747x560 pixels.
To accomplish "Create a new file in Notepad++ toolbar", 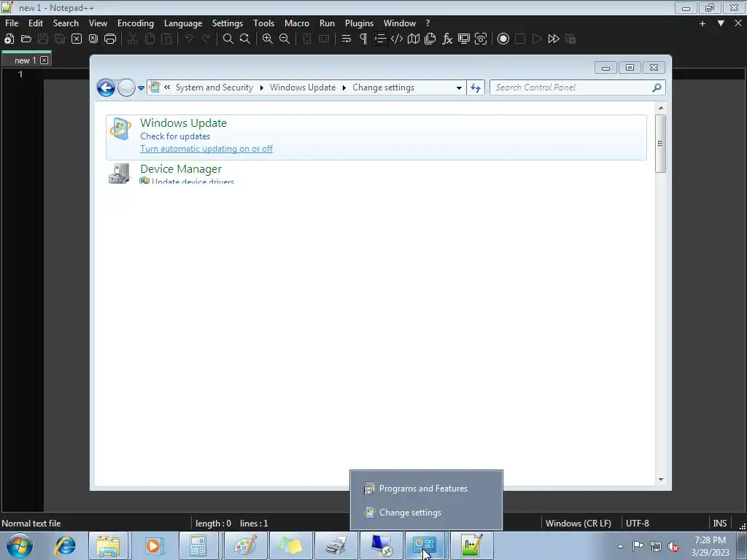I will (9, 39).
